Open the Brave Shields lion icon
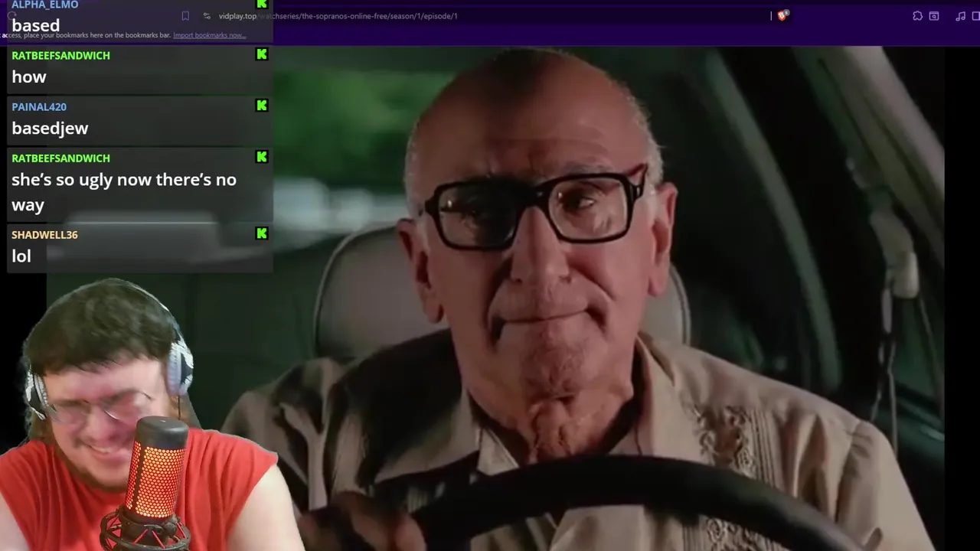The image size is (980, 551). [782, 15]
